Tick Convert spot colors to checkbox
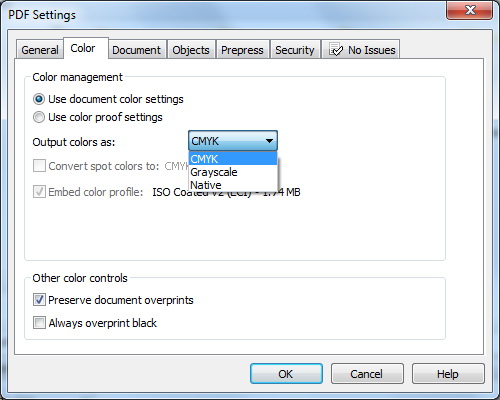The height and width of the screenshot is (400, 500). pos(39,166)
